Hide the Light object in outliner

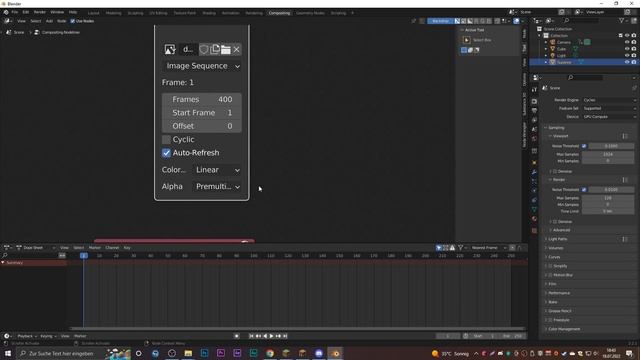(x=627, y=55)
